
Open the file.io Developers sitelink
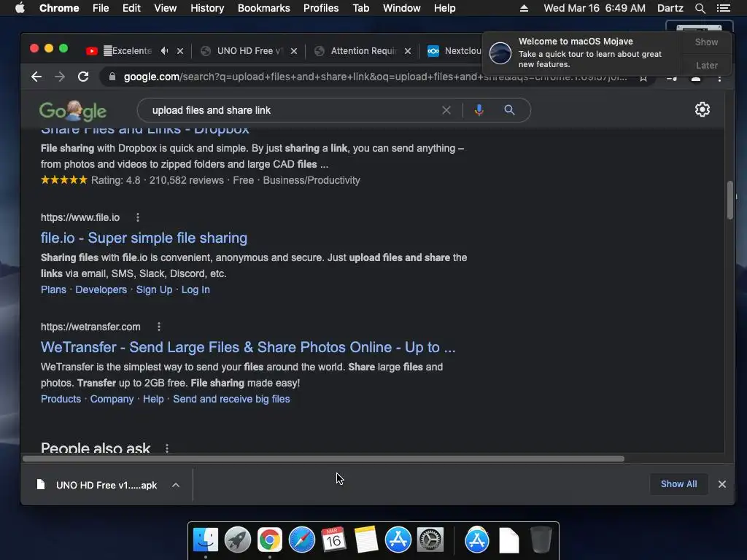101,289
